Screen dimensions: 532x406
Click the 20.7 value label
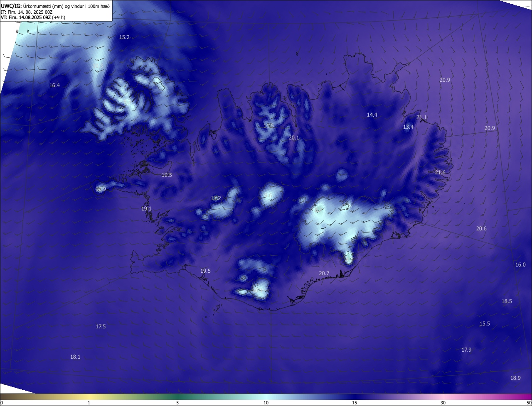(324, 273)
